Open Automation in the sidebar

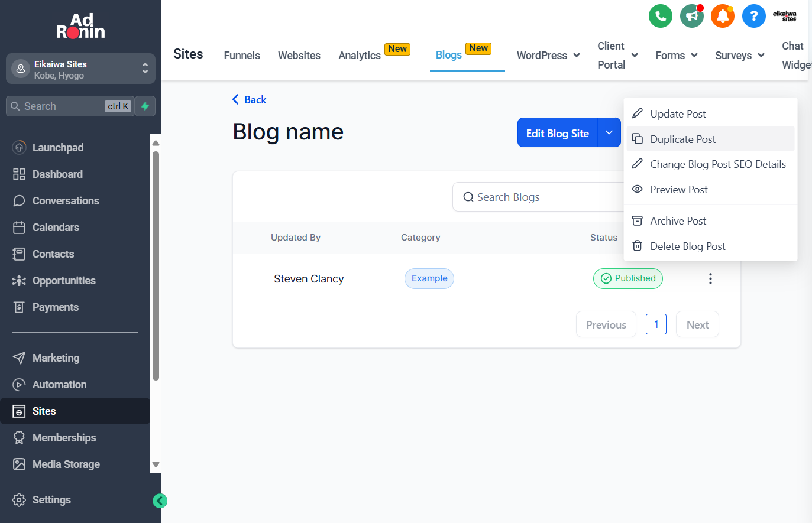[x=59, y=385]
